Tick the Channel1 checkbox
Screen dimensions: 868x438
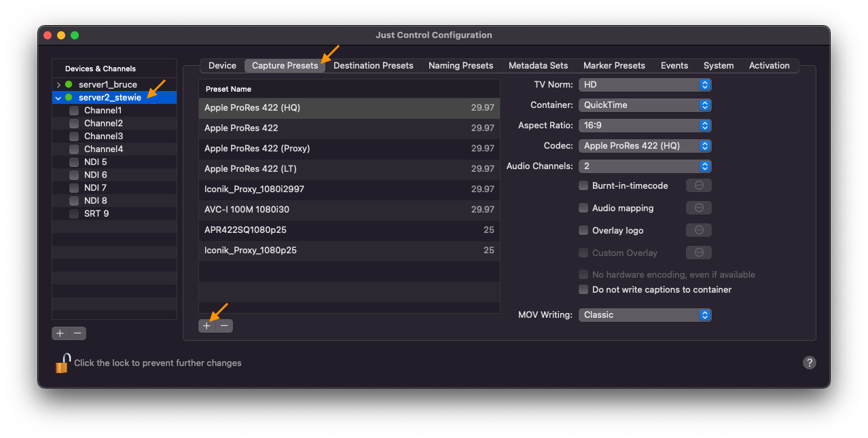coord(74,111)
